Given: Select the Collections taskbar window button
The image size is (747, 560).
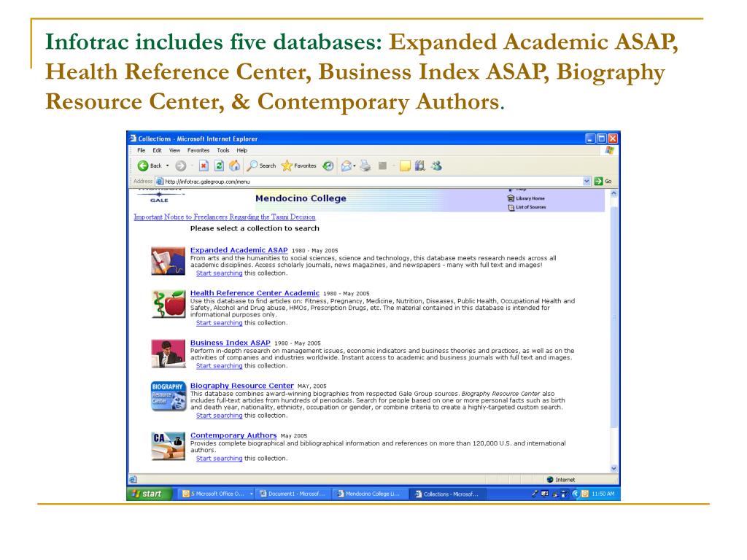Looking at the screenshot, I should 448,494.
